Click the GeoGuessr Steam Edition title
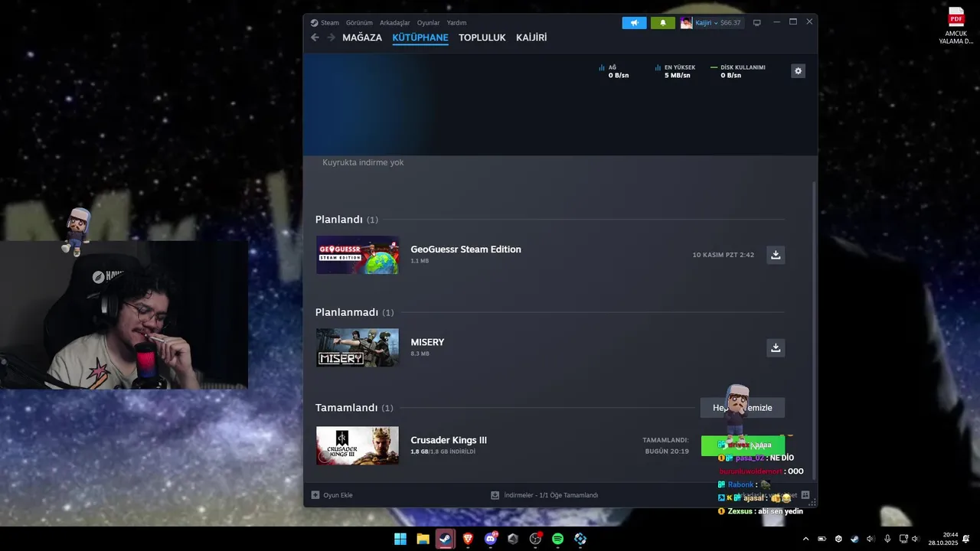The height and width of the screenshot is (551, 980). [x=465, y=249]
